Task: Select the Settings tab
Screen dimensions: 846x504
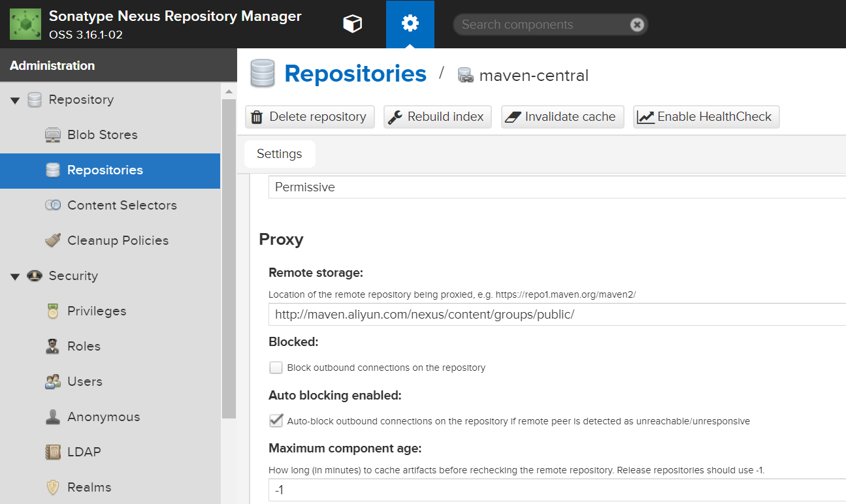Action: 279,154
